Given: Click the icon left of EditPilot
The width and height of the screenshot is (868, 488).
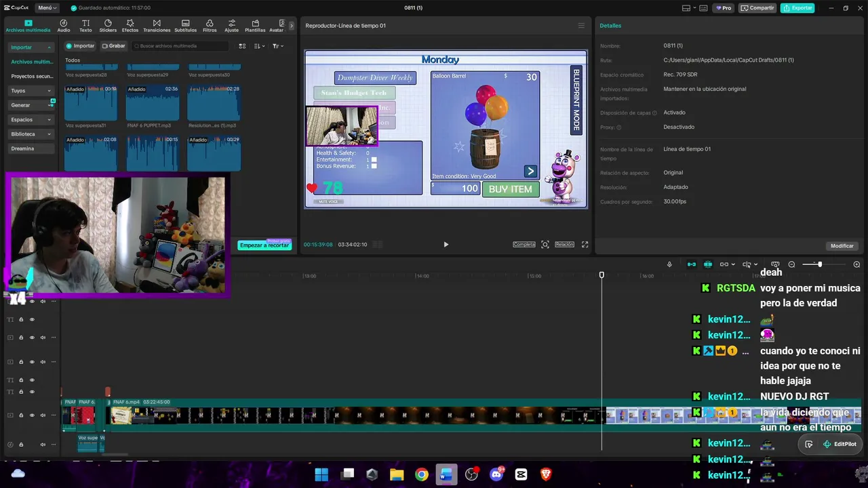Looking at the screenshot, I should click(x=808, y=445).
